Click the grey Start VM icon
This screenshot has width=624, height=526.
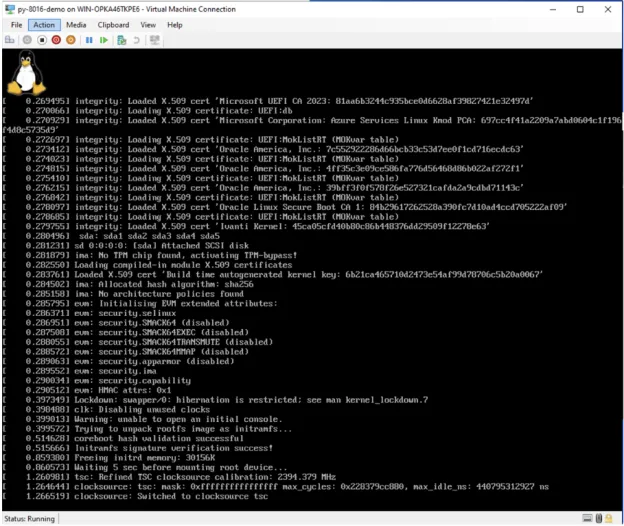27,40
